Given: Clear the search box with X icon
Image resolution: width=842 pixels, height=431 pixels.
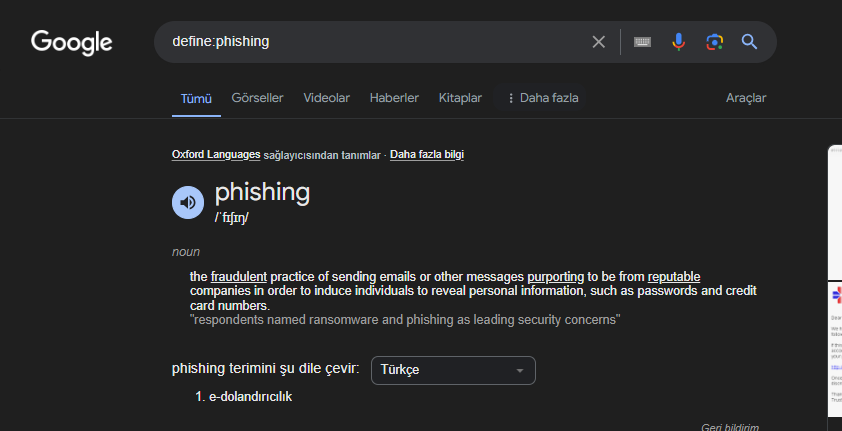Looking at the screenshot, I should point(599,42).
